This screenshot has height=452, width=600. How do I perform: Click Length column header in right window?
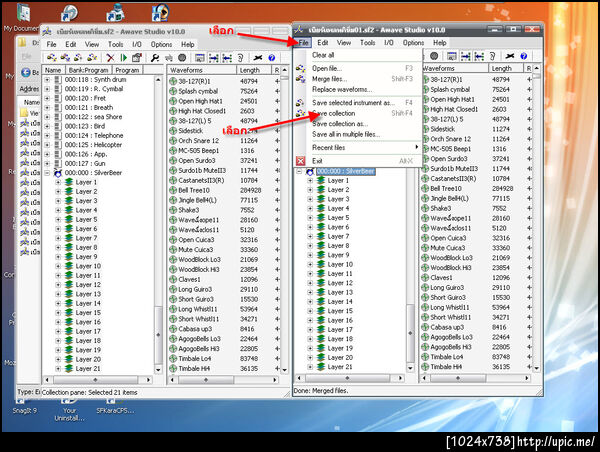[x=505, y=69]
